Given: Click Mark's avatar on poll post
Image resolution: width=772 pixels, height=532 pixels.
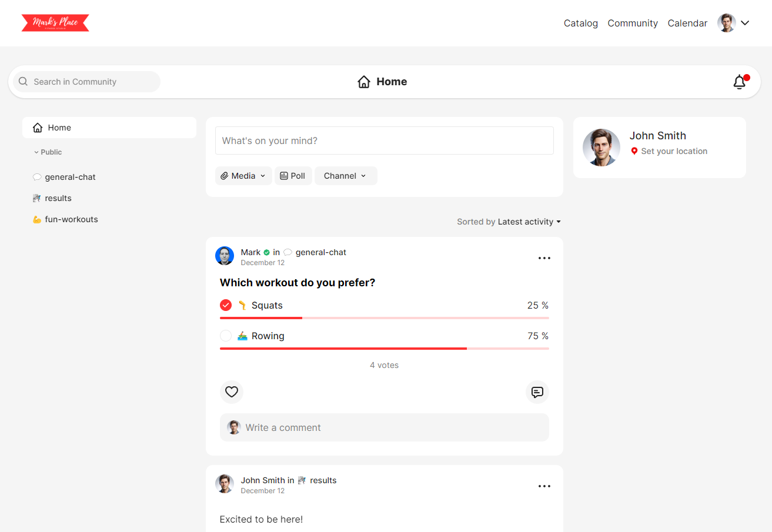Looking at the screenshot, I should click(225, 256).
